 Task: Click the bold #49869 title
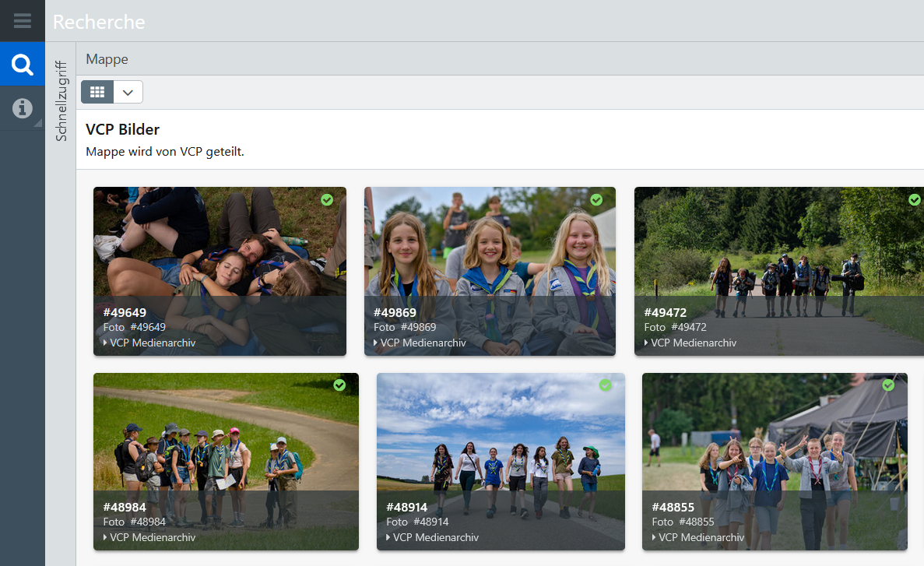click(395, 312)
